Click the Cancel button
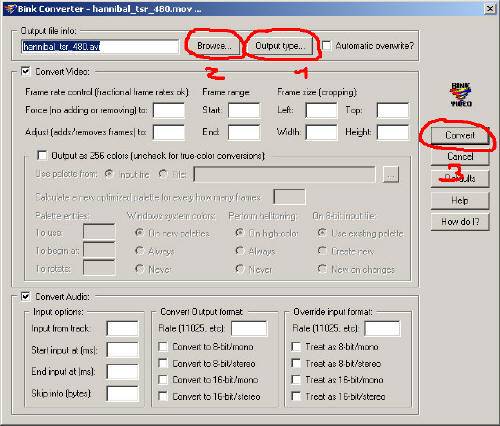Image resolution: width=500 pixels, height=426 pixels. tap(460, 156)
